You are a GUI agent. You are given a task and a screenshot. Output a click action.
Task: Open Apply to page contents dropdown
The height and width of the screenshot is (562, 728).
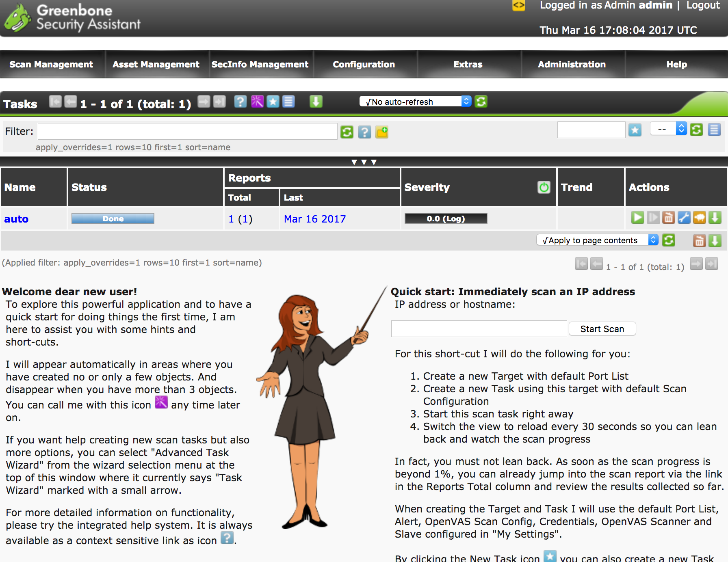tap(597, 240)
